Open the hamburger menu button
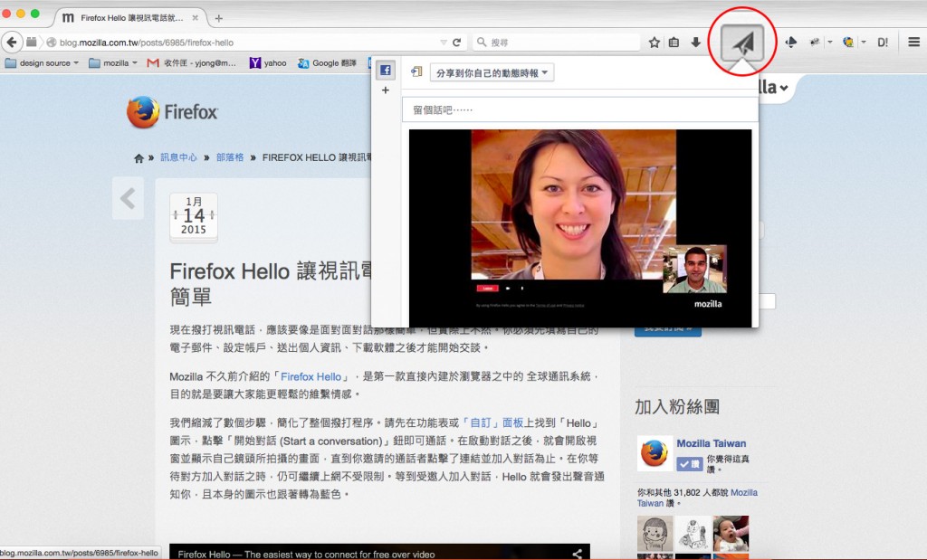Viewport: 927px width, 560px height. (914, 43)
